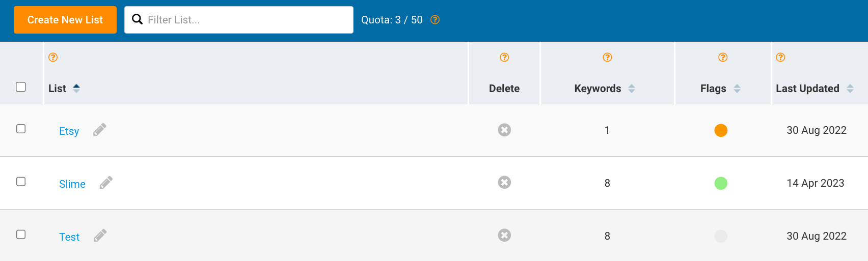Remove the Test list via X icon

(504, 235)
